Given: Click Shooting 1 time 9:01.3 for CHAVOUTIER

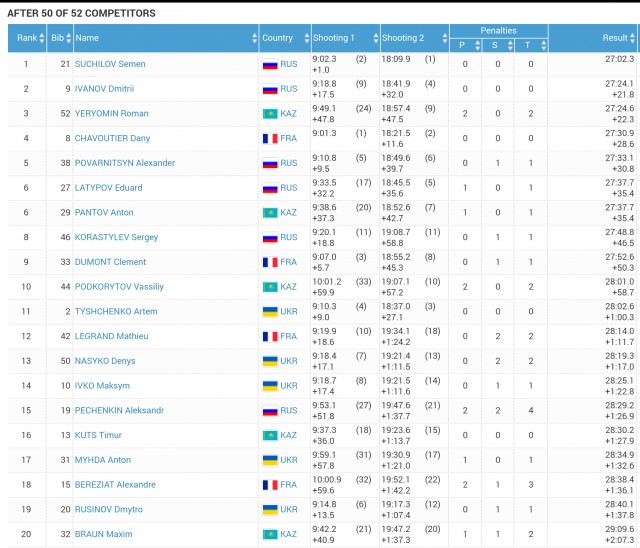Looking at the screenshot, I should 324,133.
